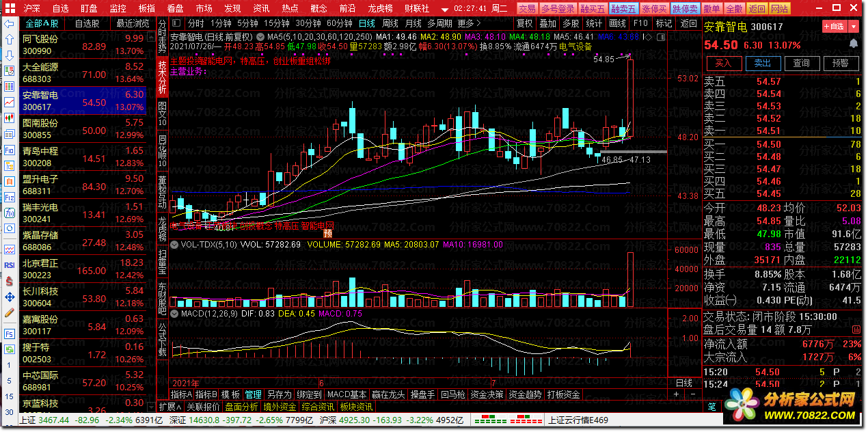Open the 盘面分析 bottom tab

[x=241, y=407]
